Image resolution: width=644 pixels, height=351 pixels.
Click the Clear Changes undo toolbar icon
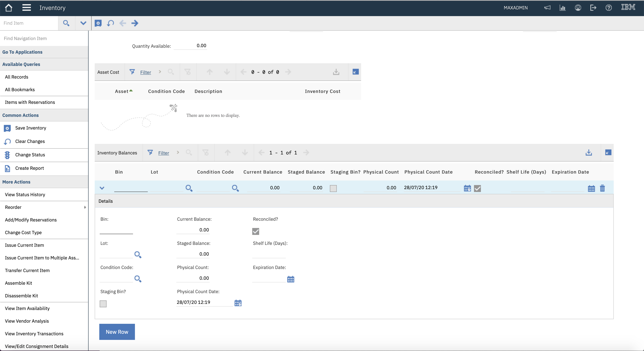(x=110, y=23)
